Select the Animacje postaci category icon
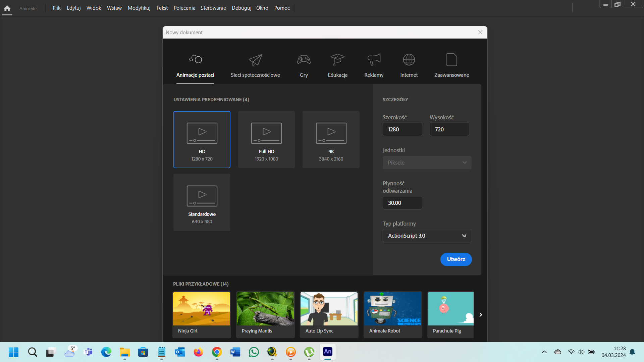This screenshot has width=644, height=362. tap(196, 59)
